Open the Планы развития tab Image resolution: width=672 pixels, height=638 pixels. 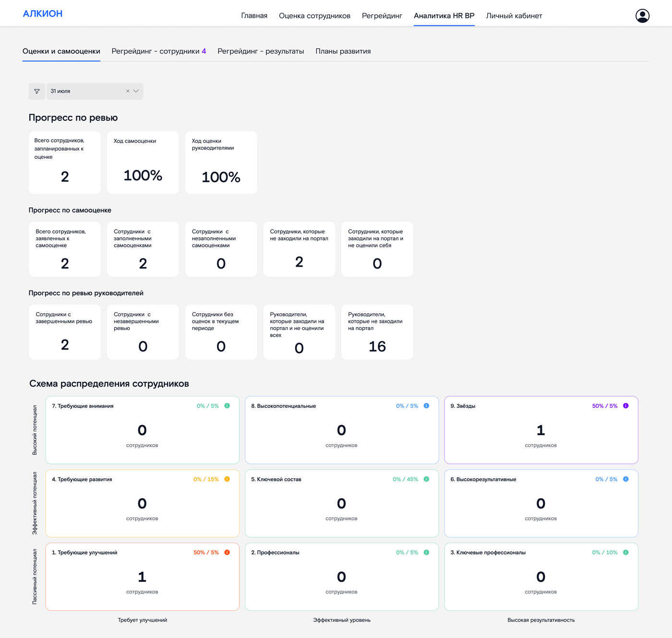click(x=343, y=51)
